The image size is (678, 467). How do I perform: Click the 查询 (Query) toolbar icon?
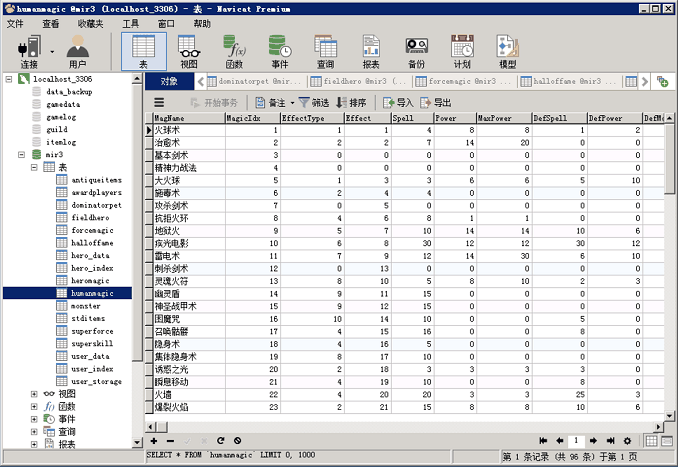pyautogui.click(x=325, y=50)
